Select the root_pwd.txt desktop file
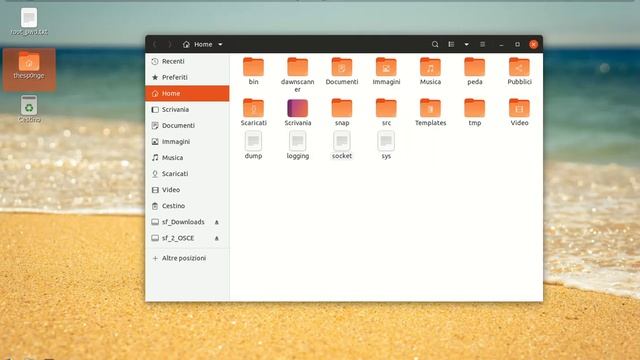 29,22
